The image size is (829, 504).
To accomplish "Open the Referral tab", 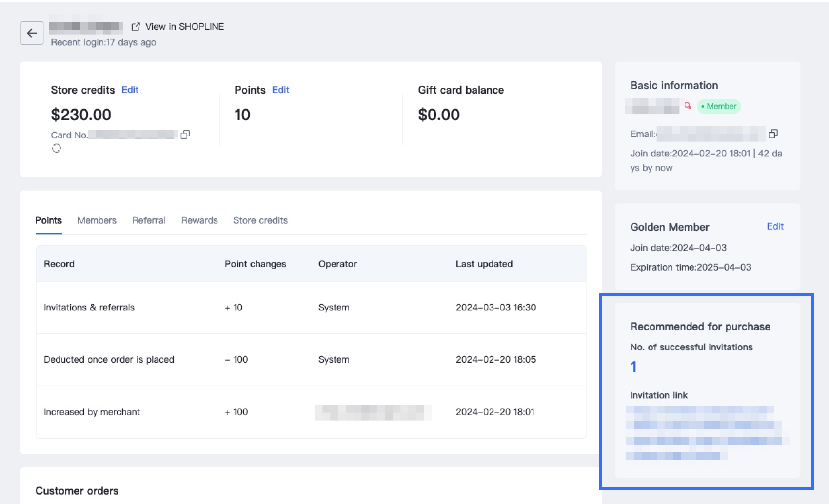I will pyautogui.click(x=149, y=220).
